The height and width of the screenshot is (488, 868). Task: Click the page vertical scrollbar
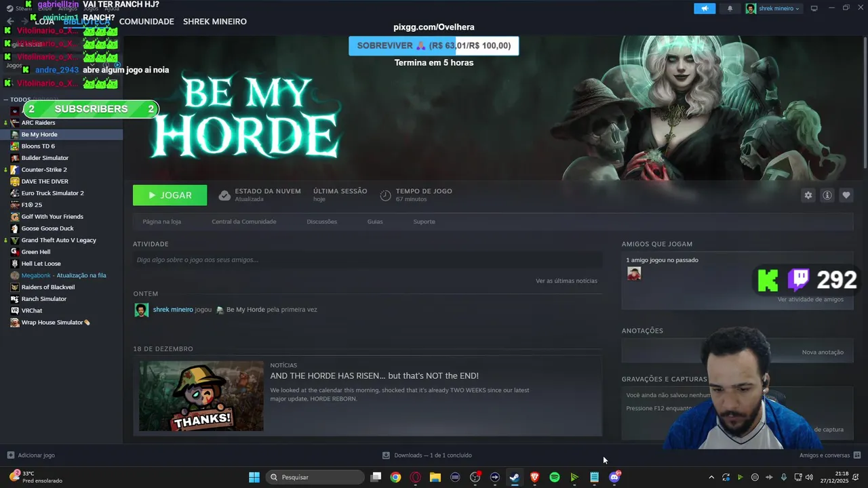coord(865,102)
